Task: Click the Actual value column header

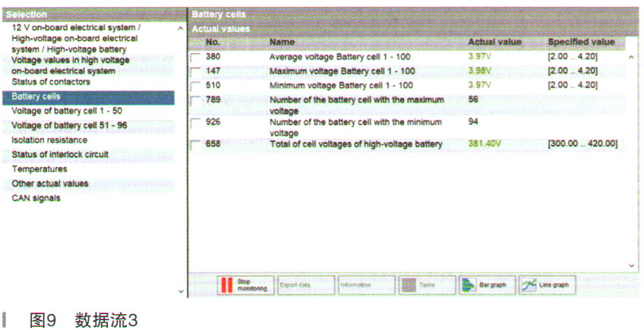Action: [494, 42]
